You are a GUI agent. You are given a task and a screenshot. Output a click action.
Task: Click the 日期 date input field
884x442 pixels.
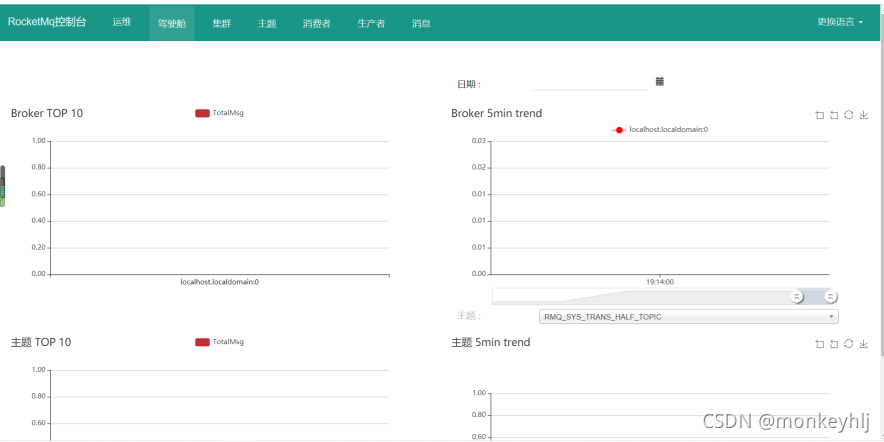pos(589,83)
